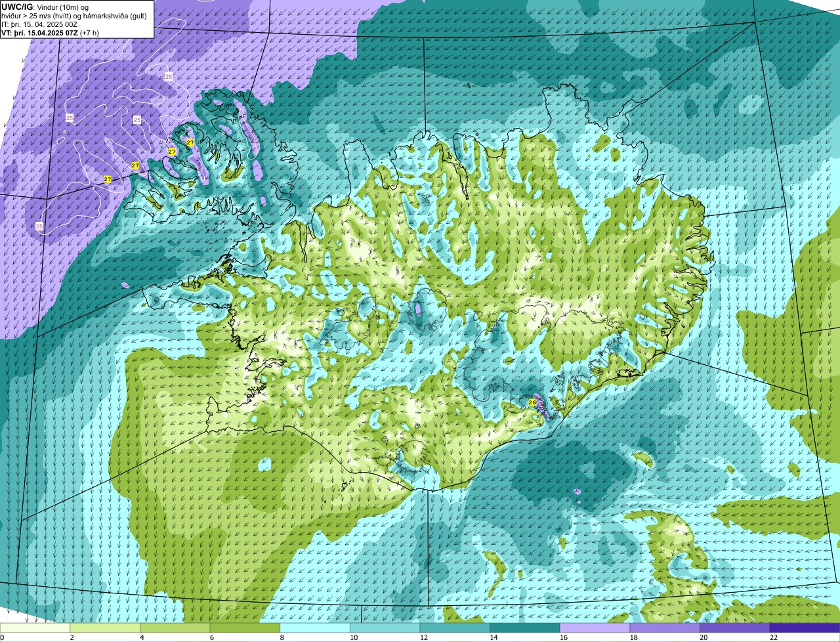Click the 'VT: þri. 15.04.2025 07Z' text
840x642 pixels.
[x=39, y=32]
